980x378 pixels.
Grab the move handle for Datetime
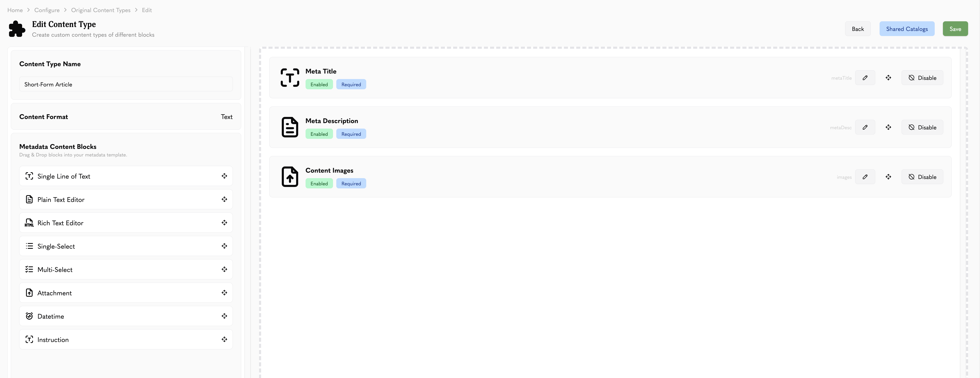pyautogui.click(x=224, y=316)
